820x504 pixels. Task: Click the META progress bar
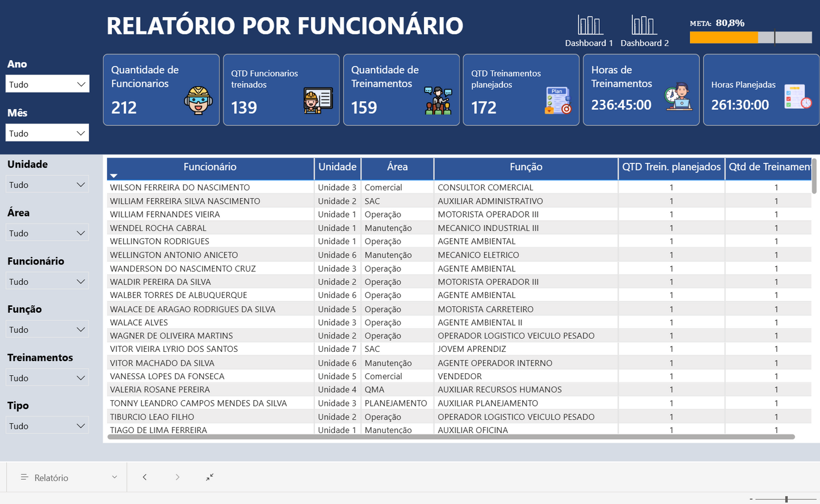pyautogui.click(x=749, y=37)
